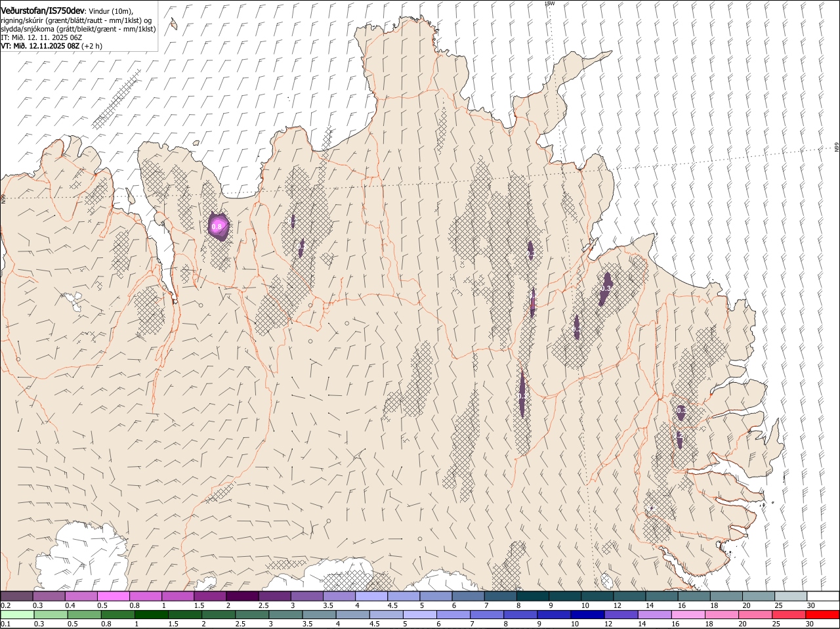Click the 'Vindur (10m)' legend description text
This screenshot has height=629, width=840.
pyautogui.click(x=111, y=12)
